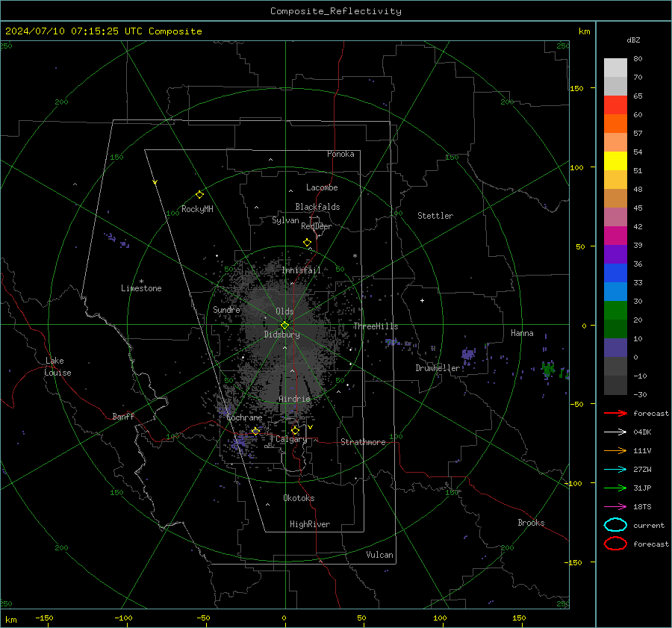Image resolution: width=672 pixels, height=628 pixels.
Task: Click the Okotoks label
Action: coord(299,498)
